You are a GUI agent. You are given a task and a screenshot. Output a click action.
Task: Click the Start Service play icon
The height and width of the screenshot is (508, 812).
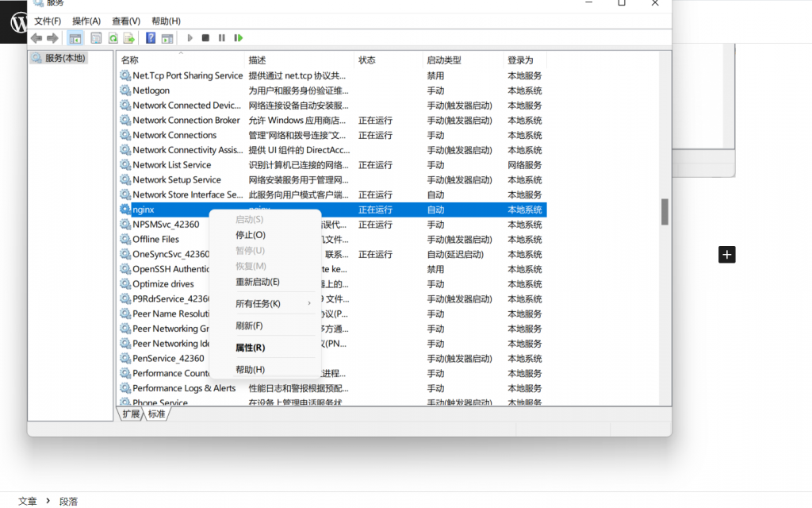coord(190,38)
